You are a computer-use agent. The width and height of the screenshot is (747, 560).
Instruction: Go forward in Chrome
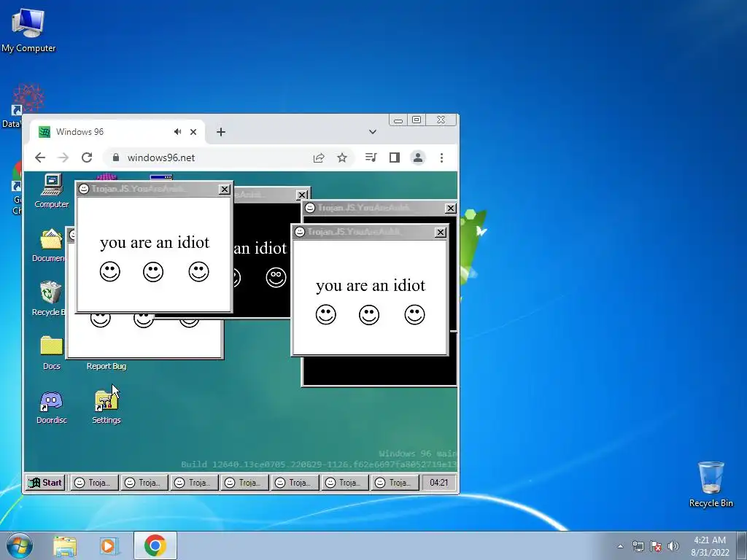point(63,157)
